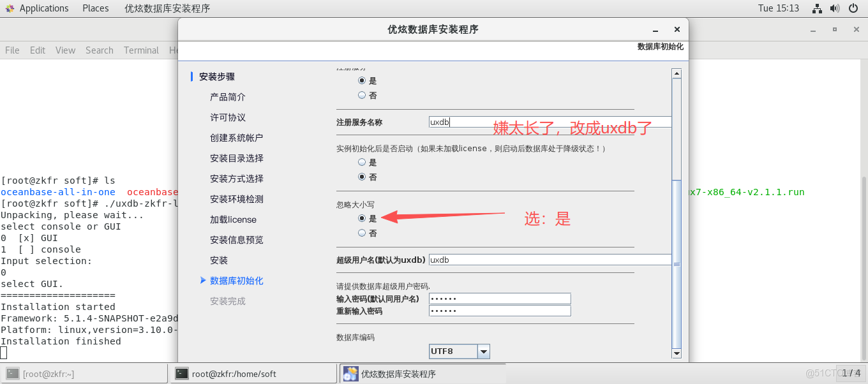Open the terminal File menu
Screen dimensions: 868x384
(x=12, y=50)
